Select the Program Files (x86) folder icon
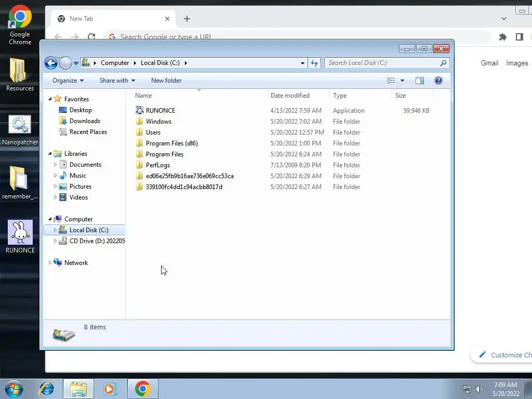 pyautogui.click(x=139, y=143)
